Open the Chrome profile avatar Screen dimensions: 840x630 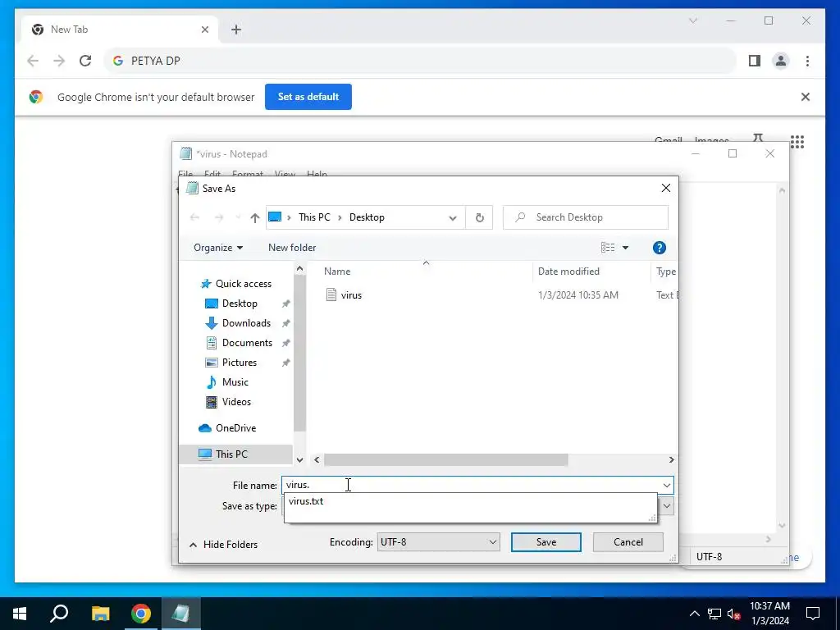coord(781,61)
